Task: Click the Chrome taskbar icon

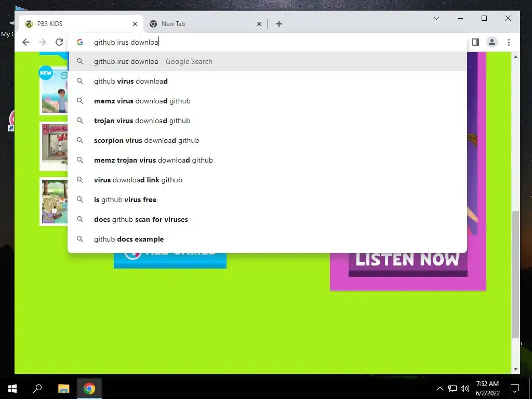Action: click(89, 389)
